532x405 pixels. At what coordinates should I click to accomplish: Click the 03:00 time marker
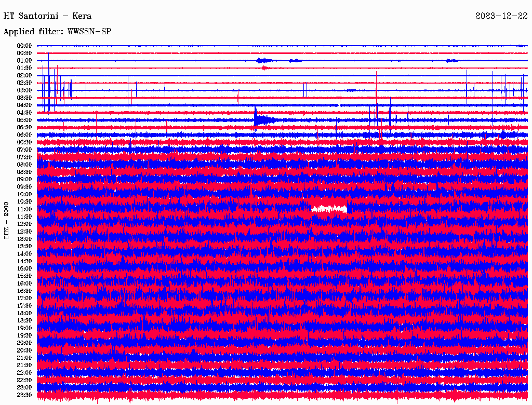24,90
